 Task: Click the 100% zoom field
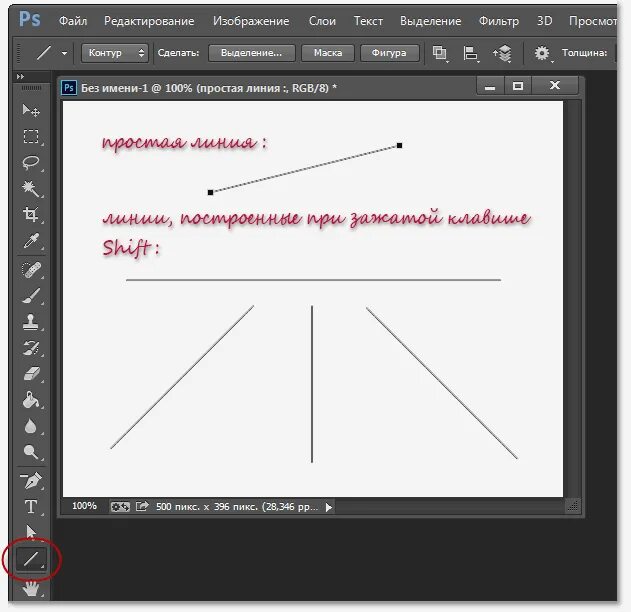click(x=84, y=506)
